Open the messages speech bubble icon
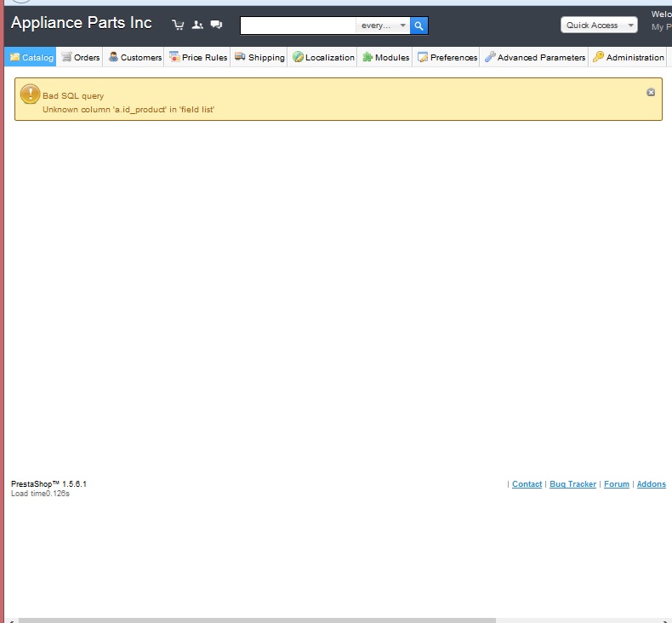Viewport: 672px width, 623px height. click(x=216, y=25)
